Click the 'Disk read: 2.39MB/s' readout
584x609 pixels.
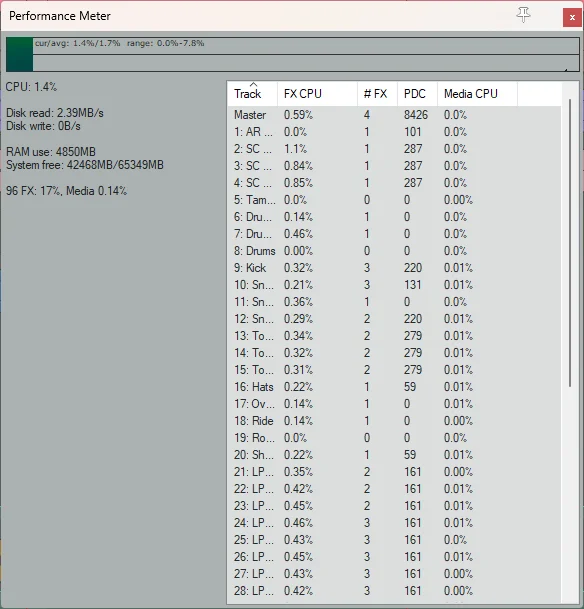[x=55, y=113]
